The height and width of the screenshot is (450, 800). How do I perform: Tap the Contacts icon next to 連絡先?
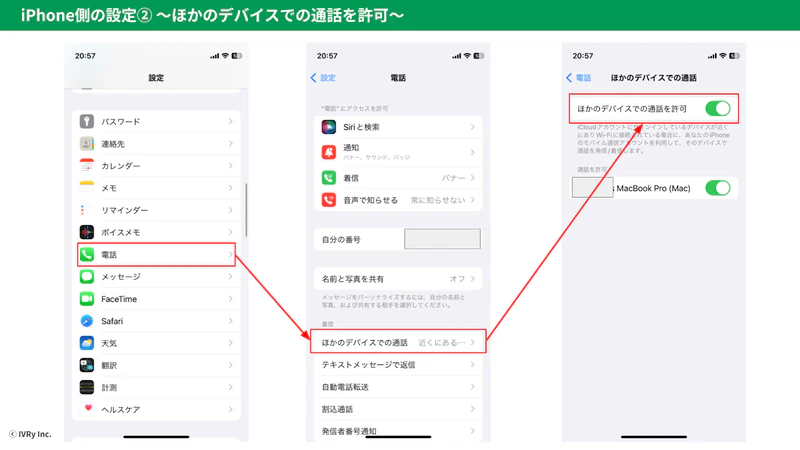87,144
